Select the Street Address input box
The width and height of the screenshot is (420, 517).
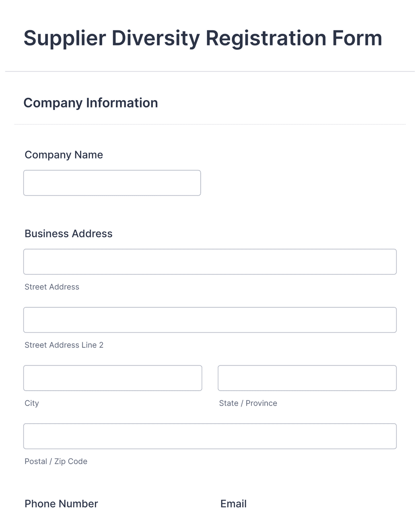tap(210, 262)
